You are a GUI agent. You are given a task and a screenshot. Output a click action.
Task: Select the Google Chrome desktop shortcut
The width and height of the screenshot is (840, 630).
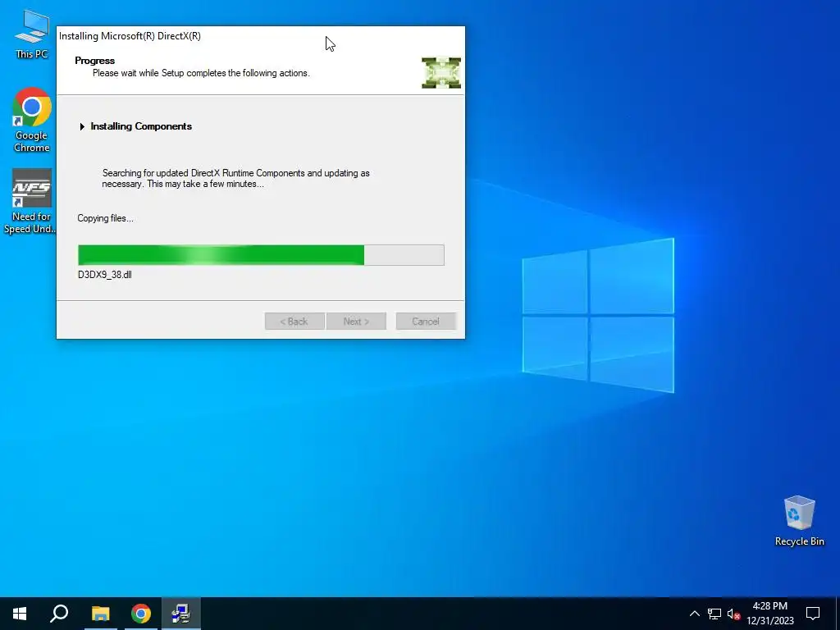click(x=32, y=120)
